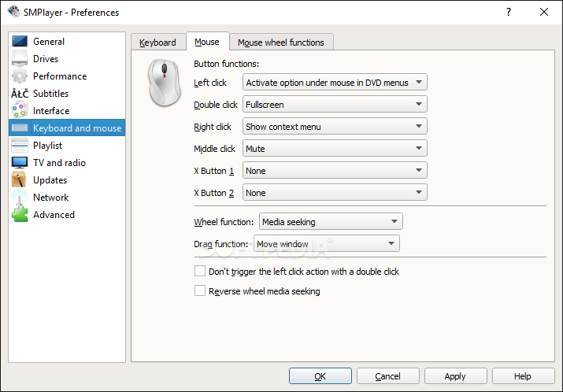Close the Preferences dialog window

(543, 13)
